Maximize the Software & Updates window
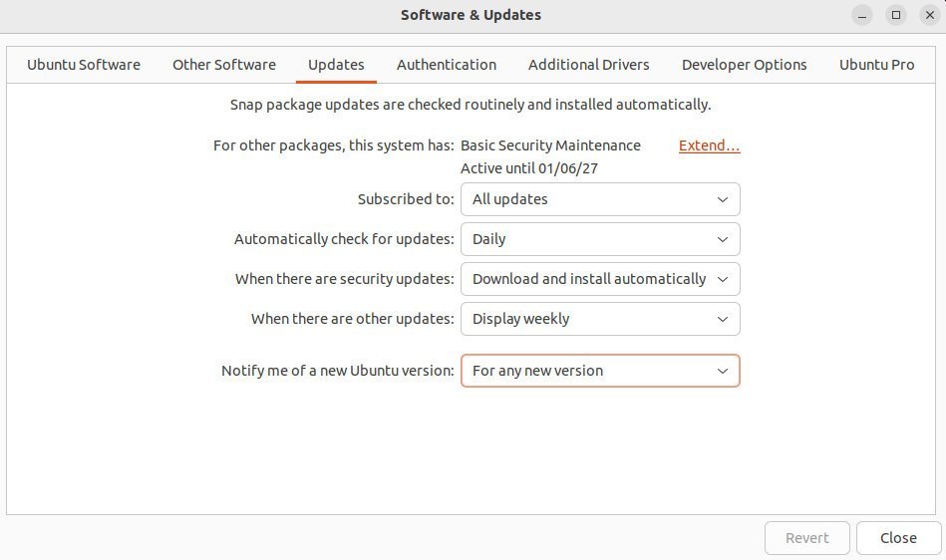 896,15
